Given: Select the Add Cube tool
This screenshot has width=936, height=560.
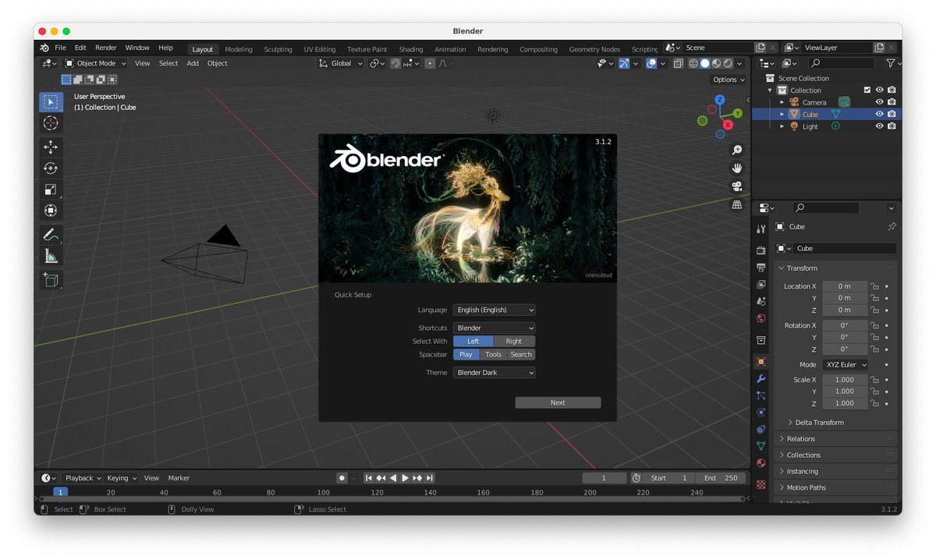Looking at the screenshot, I should pos(51,280).
